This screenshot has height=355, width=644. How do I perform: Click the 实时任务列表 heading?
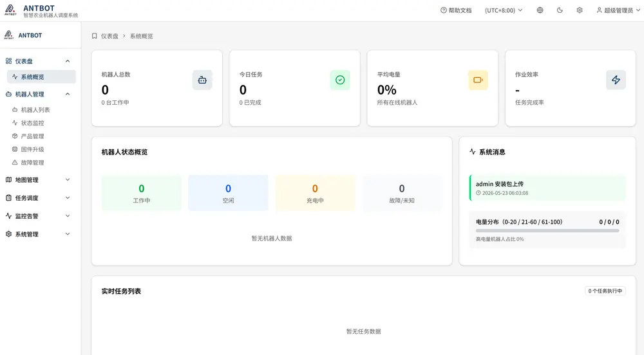(121, 291)
